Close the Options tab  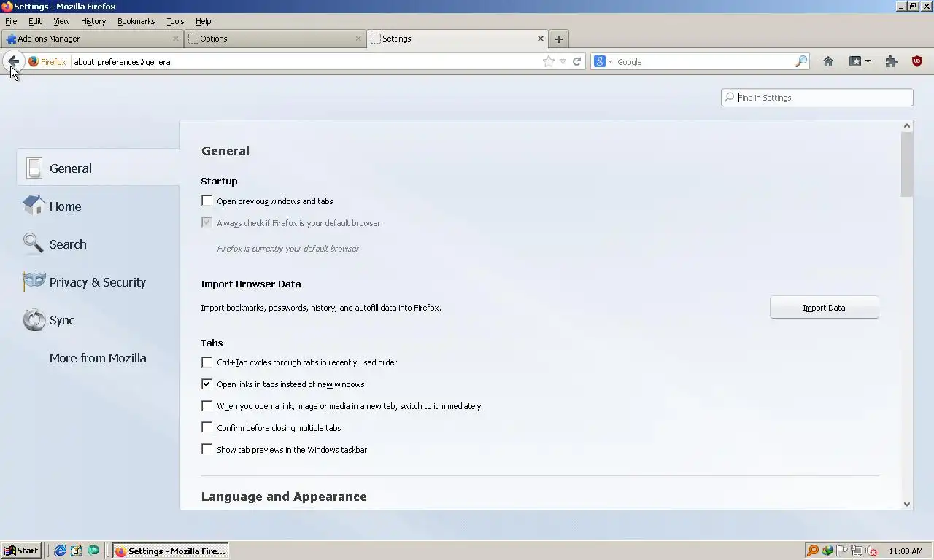coord(358,39)
